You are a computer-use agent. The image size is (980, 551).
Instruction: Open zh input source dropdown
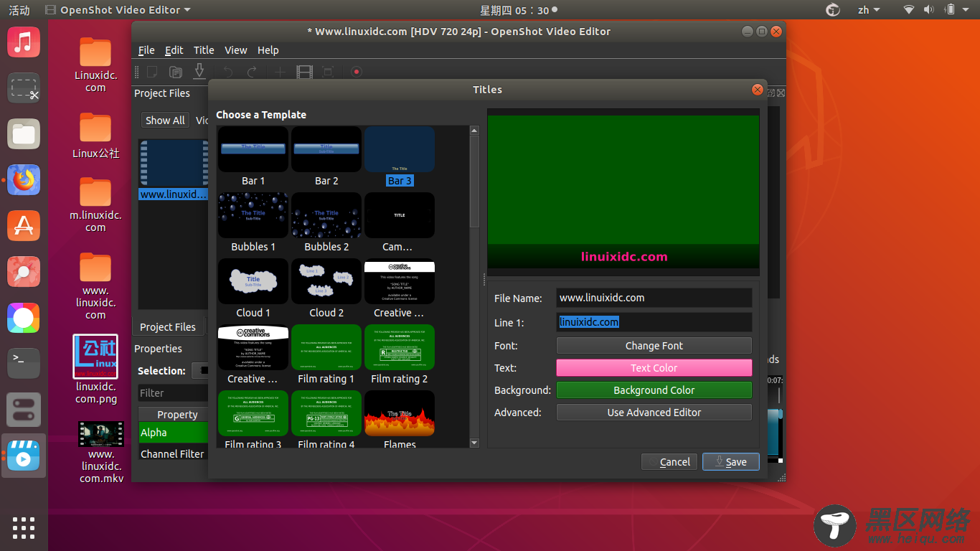click(869, 10)
